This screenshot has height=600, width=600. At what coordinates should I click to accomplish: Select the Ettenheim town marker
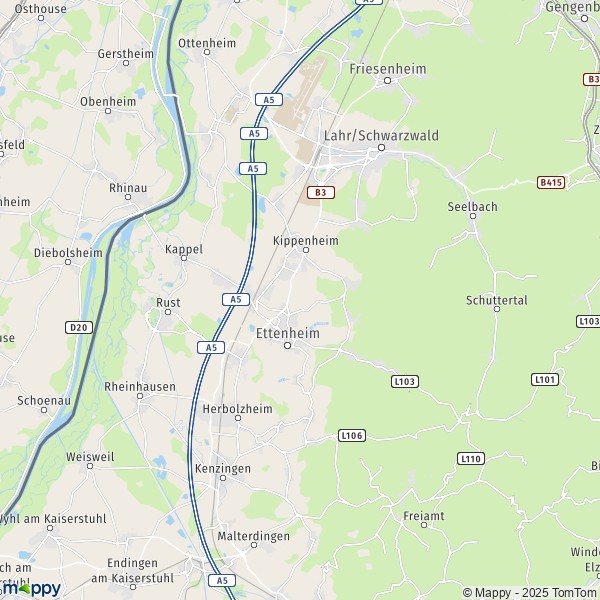point(287,346)
